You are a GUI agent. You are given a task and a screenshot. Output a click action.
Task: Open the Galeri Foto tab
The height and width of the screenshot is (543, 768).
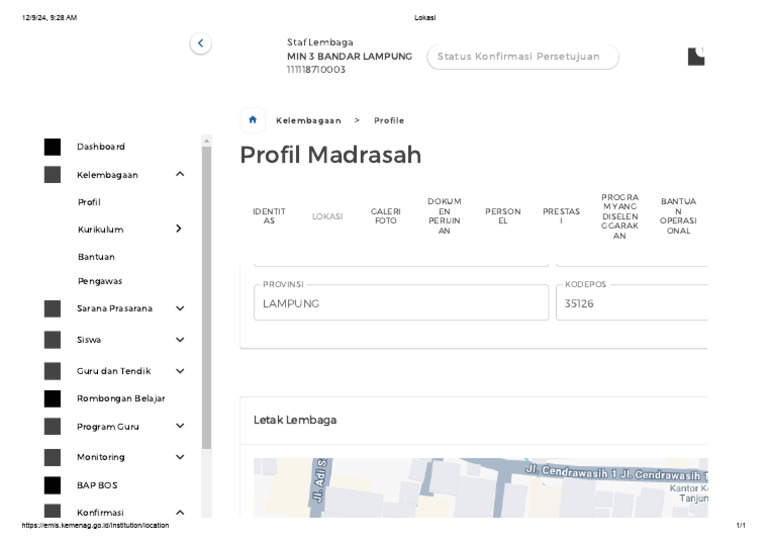386,216
